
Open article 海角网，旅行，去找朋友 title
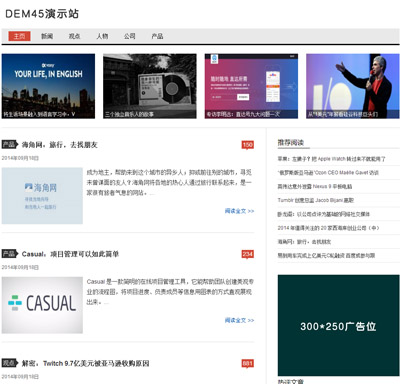[60, 145]
